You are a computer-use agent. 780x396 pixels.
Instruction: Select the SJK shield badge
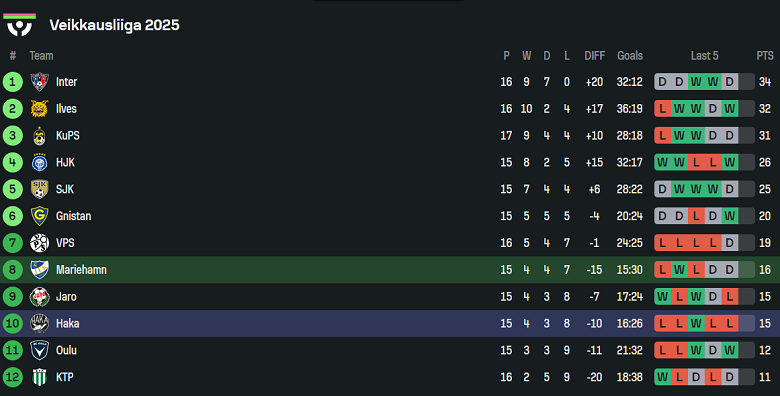(39, 189)
